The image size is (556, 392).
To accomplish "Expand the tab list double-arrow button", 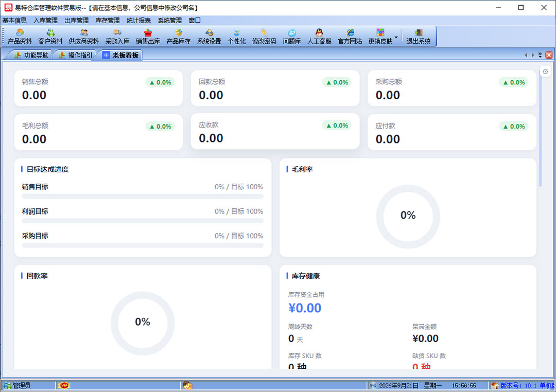I will pyautogui.click(x=540, y=55).
